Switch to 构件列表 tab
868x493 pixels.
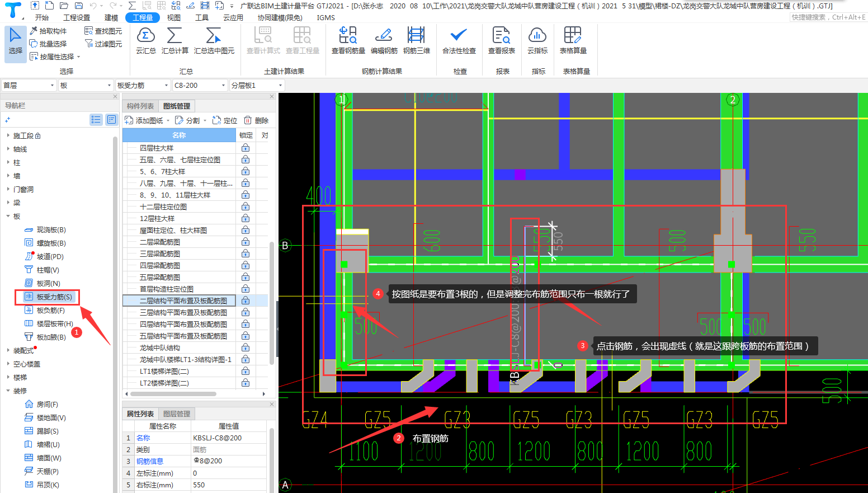140,106
